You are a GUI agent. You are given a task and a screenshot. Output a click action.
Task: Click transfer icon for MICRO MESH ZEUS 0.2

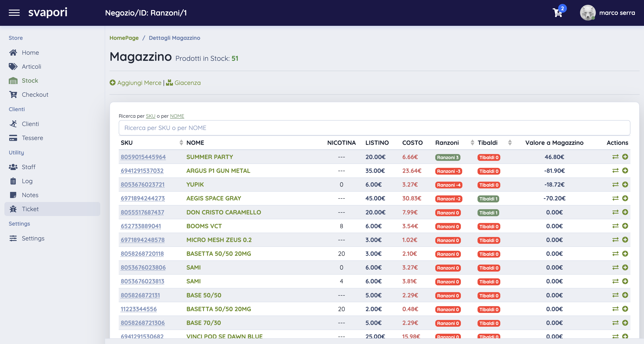pyautogui.click(x=615, y=240)
